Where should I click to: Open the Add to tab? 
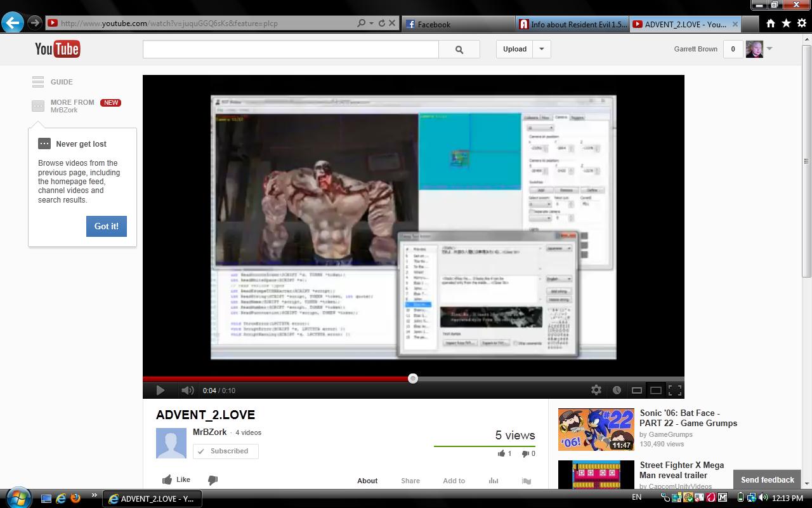(x=454, y=481)
